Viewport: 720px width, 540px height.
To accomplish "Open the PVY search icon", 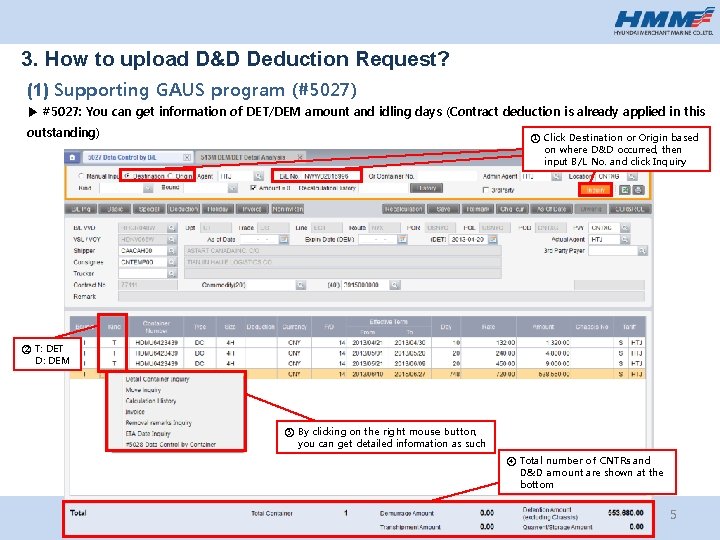I will 625,228.
